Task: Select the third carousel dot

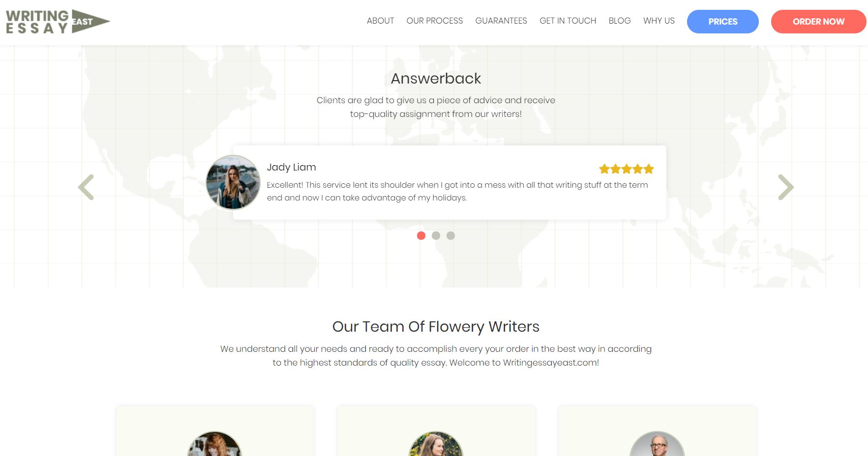Action: (450, 235)
